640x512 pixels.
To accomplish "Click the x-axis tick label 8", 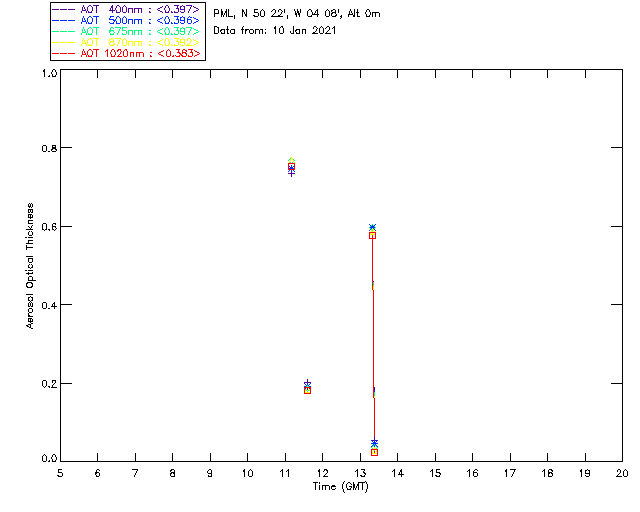I will (x=172, y=473).
